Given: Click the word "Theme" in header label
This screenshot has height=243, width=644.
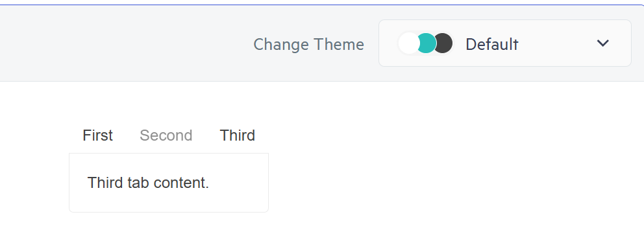Looking at the screenshot, I should click(x=339, y=44).
